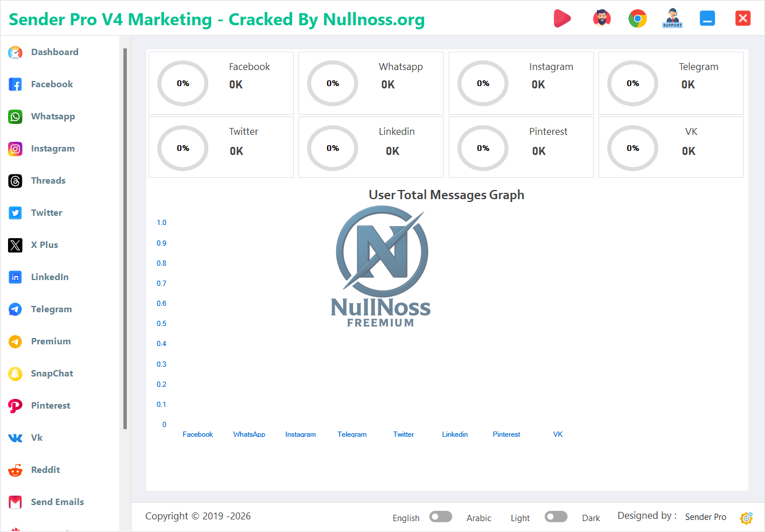Click the Sender Pro designer link
765x532 pixels.
click(705, 517)
